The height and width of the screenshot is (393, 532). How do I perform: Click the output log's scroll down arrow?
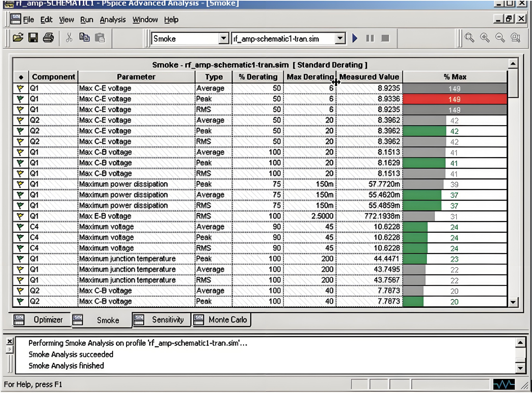coord(520,368)
